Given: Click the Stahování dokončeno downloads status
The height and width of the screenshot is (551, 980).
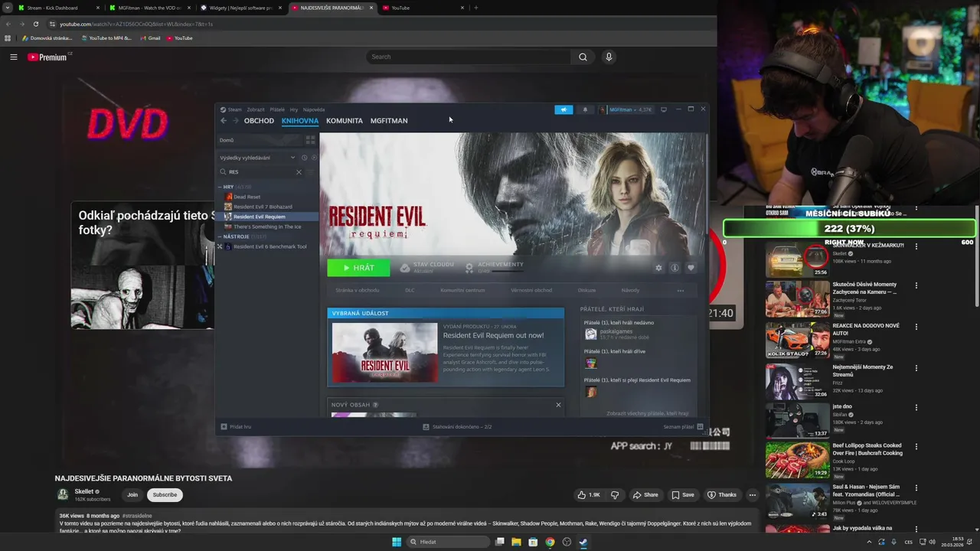Looking at the screenshot, I should pyautogui.click(x=457, y=427).
